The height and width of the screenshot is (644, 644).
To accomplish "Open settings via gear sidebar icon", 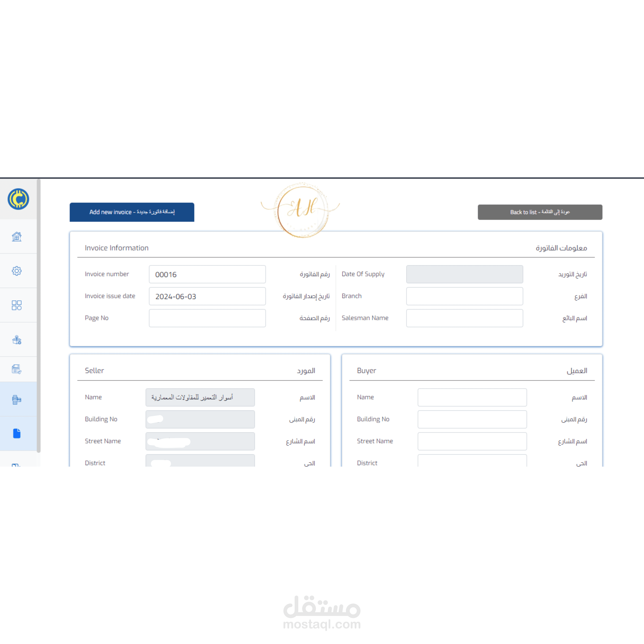I will click(17, 271).
